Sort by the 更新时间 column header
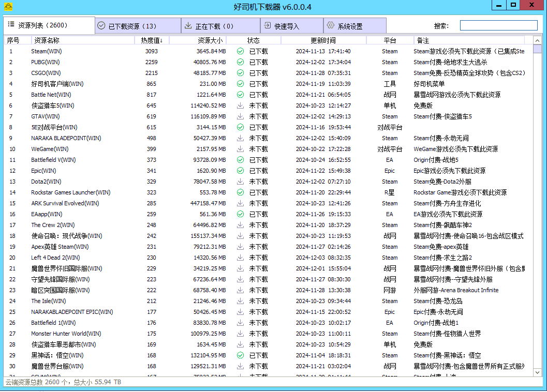Screen dimensions: 547x392 [323, 40]
